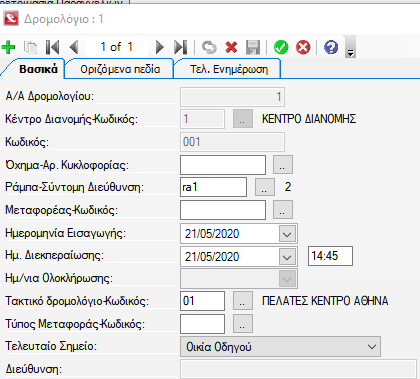Open the Οριζόμενα πεδία tab

120,69
